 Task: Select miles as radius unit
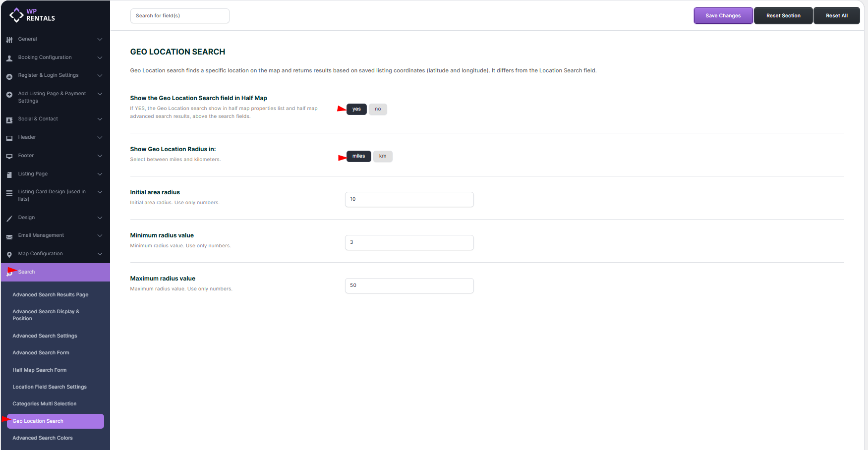pyautogui.click(x=358, y=156)
